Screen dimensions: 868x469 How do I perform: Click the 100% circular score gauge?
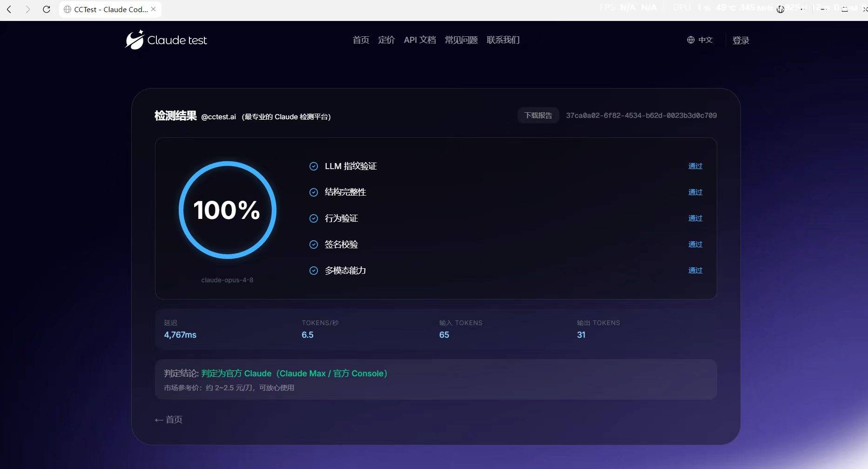(x=227, y=210)
